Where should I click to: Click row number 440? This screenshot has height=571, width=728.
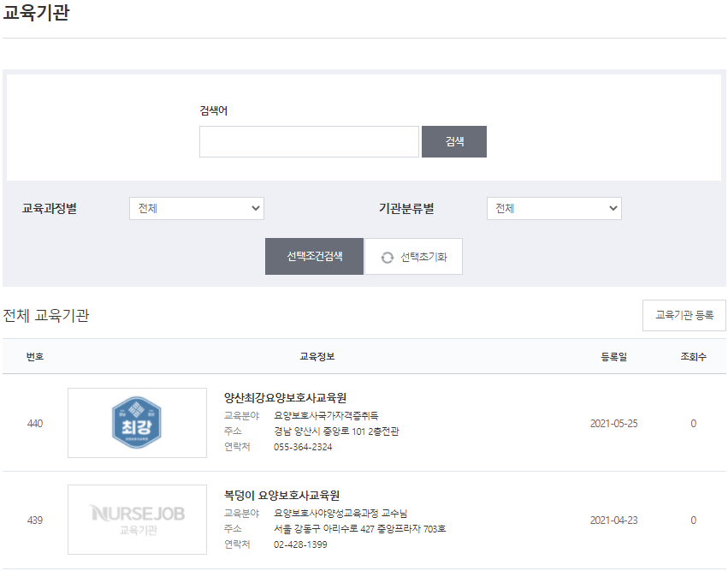35,424
